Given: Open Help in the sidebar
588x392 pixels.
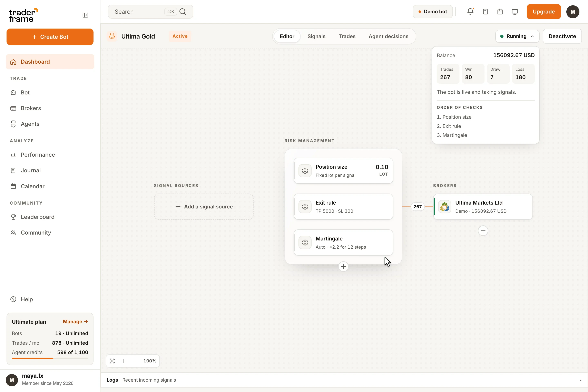Looking at the screenshot, I should [x=50, y=299].
